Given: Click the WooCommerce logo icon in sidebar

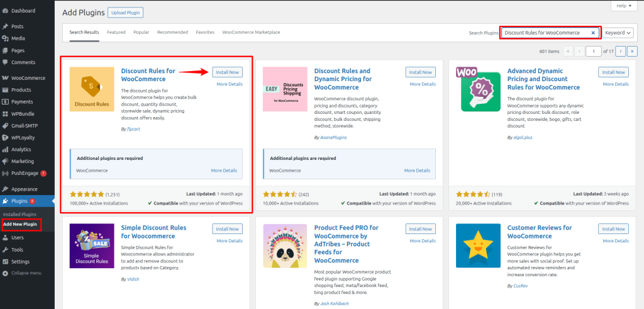Looking at the screenshot, I should click(x=5, y=78).
